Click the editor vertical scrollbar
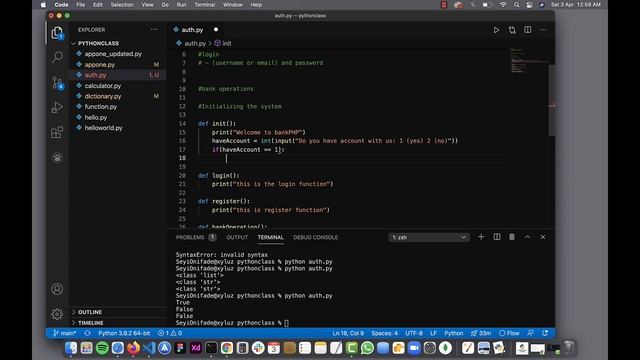The height and width of the screenshot is (360, 640). click(x=552, y=100)
